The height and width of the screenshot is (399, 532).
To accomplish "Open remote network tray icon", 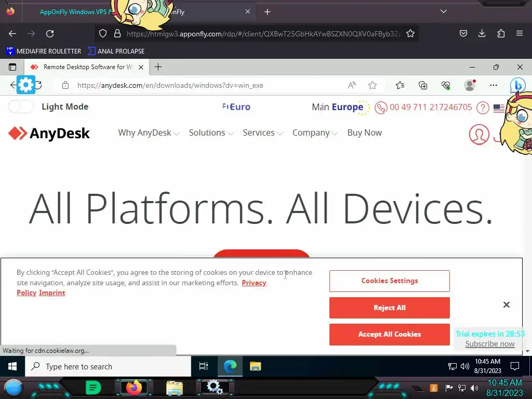I will 453,366.
